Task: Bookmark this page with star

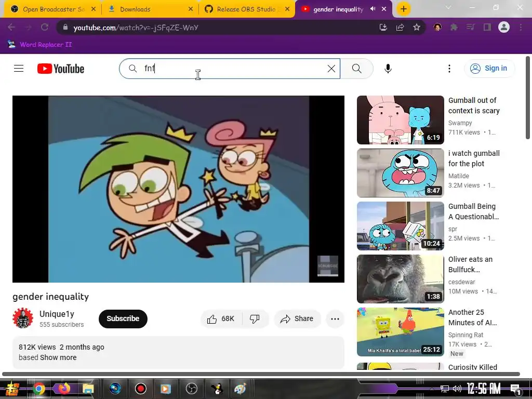Action: (417, 28)
